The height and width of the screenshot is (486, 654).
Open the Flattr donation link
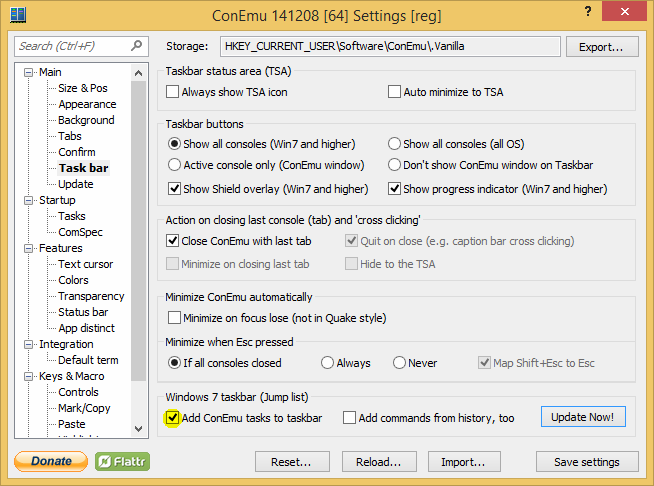click(x=122, y=461)
